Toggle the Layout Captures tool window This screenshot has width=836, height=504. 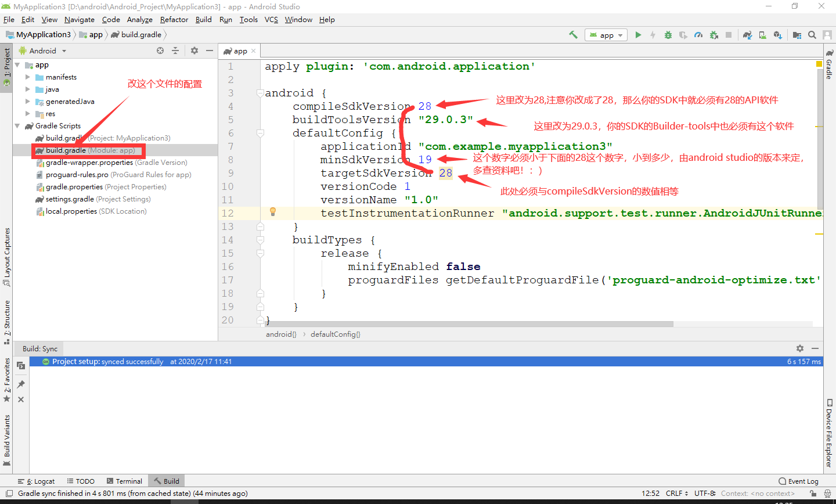[7, 257]
